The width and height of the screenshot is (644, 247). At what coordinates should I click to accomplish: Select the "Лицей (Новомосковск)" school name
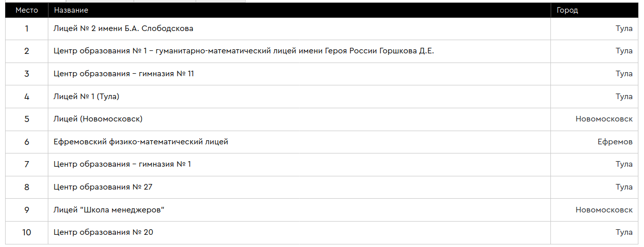(98, 119)
